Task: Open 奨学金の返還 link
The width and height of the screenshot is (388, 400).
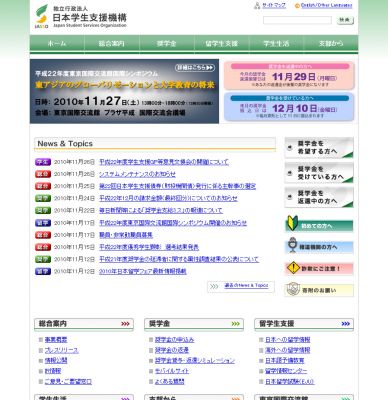Action: [x=172, y=350]
